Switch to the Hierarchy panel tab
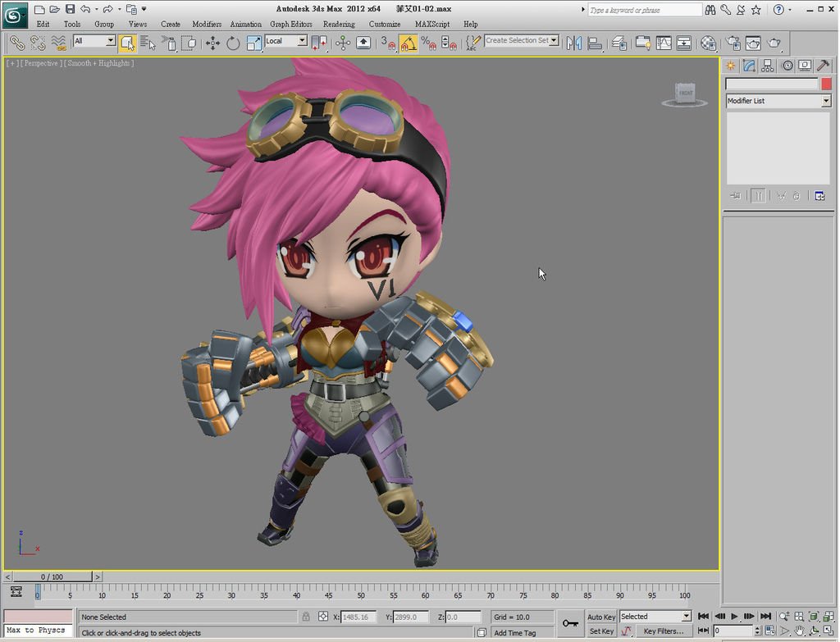This screenshot has width=840, height=642. pyautogui.click(x=768, y=66)
